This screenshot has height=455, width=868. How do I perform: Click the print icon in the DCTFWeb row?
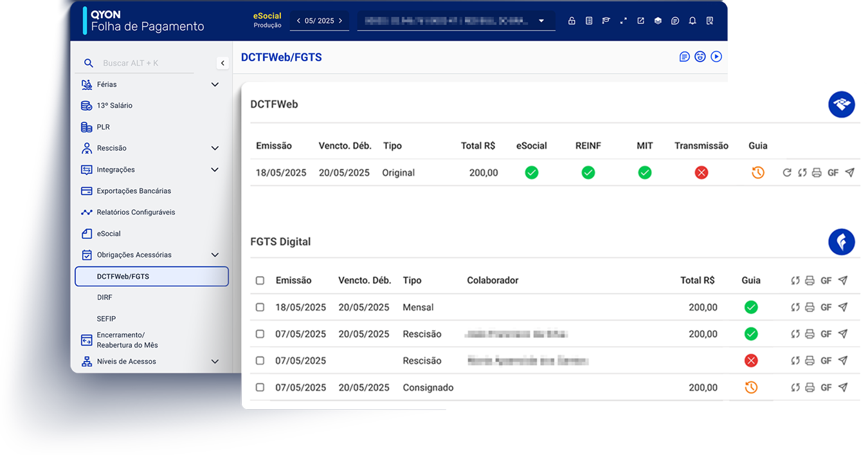click(817, 172)
